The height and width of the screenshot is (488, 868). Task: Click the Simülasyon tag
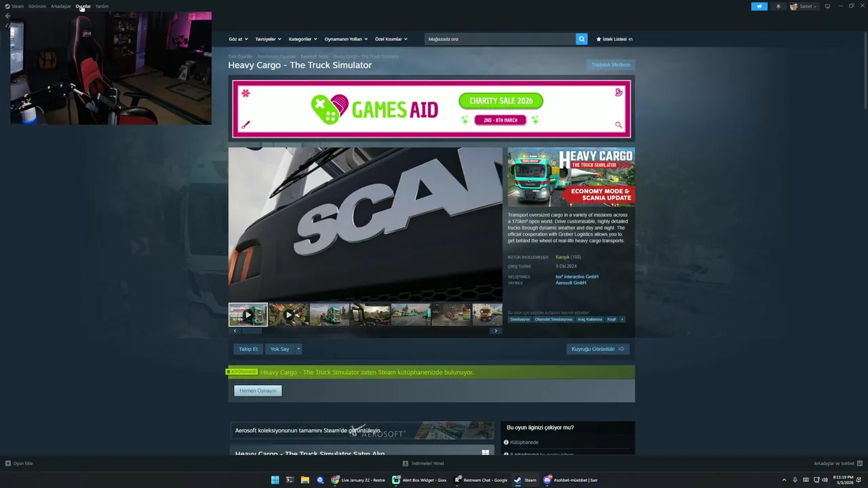tap(520, 319)
